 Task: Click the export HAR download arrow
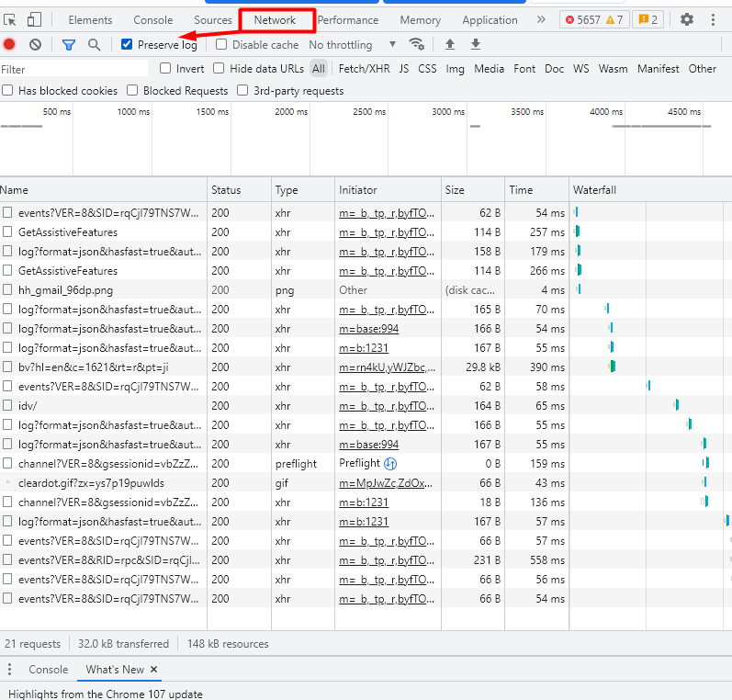click(x=475, y=44)
